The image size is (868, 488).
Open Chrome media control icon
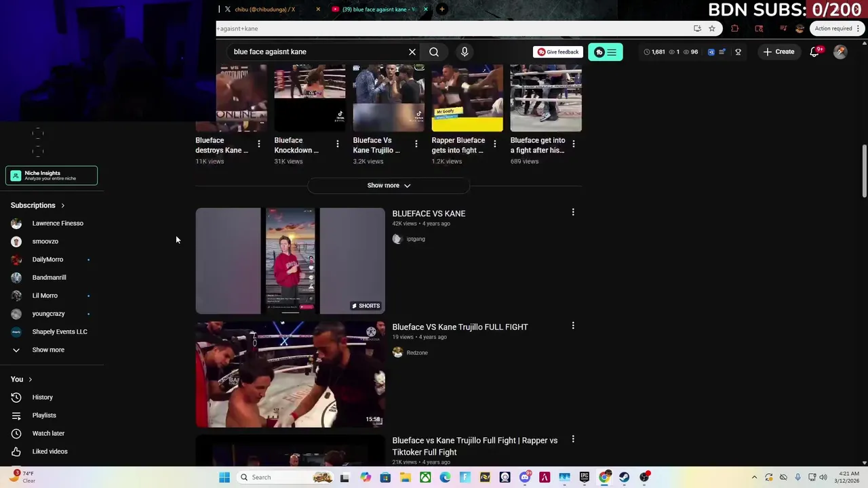[783, 28]
